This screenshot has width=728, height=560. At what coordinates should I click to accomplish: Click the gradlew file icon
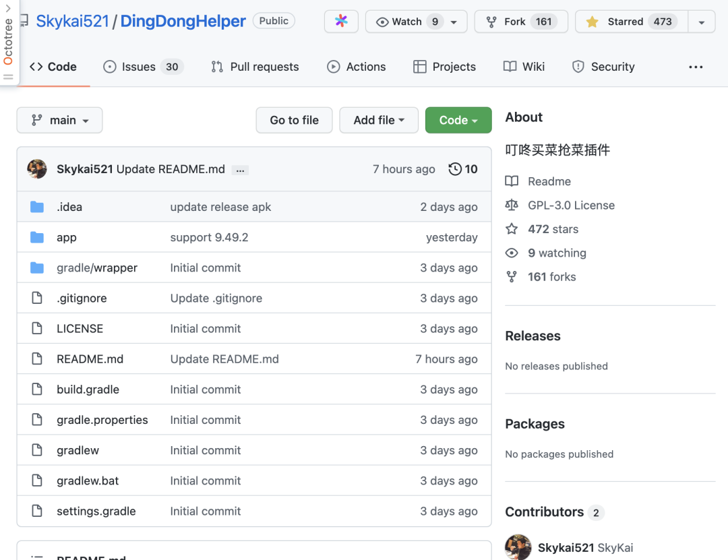[x=37, y=450]
